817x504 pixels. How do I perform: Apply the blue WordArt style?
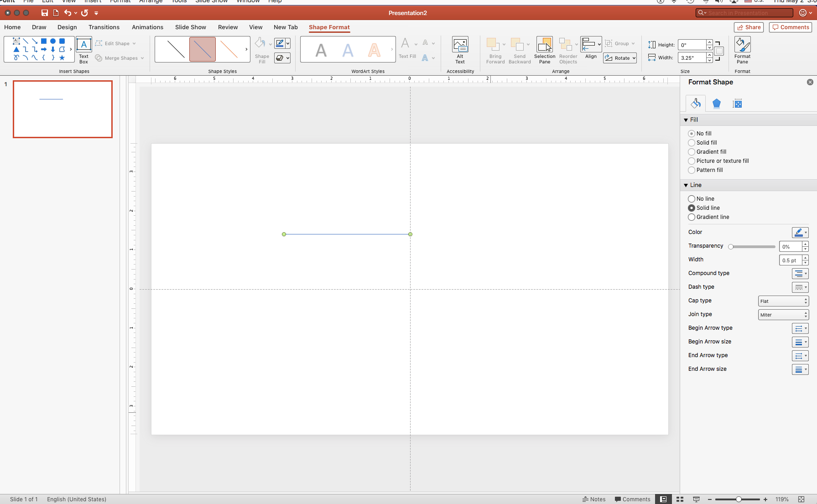[x=348, y=50]
